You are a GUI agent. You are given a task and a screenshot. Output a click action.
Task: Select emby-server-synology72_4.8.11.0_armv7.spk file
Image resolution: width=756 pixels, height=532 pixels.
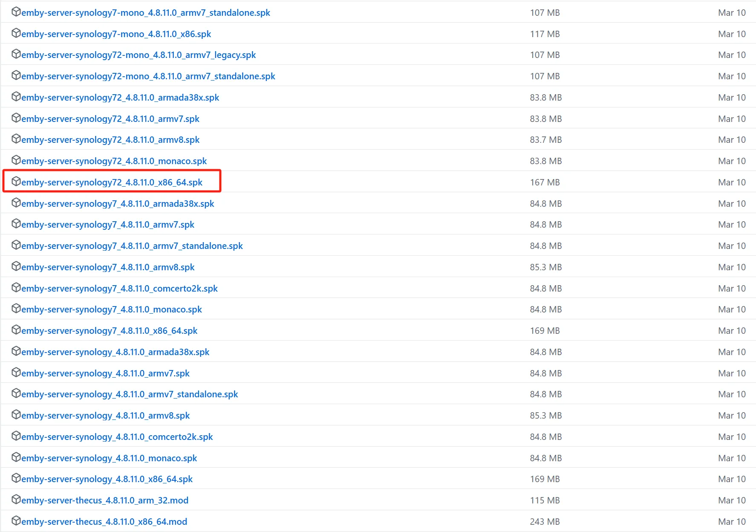[x=110, y=119]
